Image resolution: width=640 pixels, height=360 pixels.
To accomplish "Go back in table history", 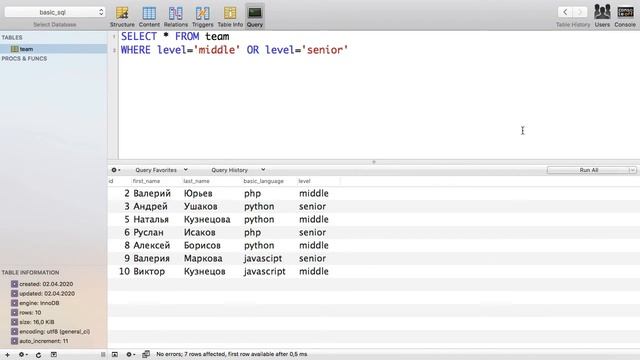I will pyautogui.click(x=565, y=12).
